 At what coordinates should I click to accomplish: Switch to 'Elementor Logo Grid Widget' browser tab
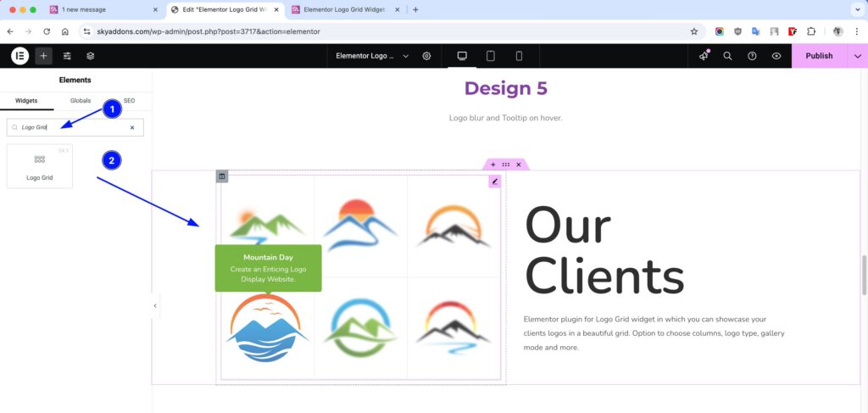345,9
